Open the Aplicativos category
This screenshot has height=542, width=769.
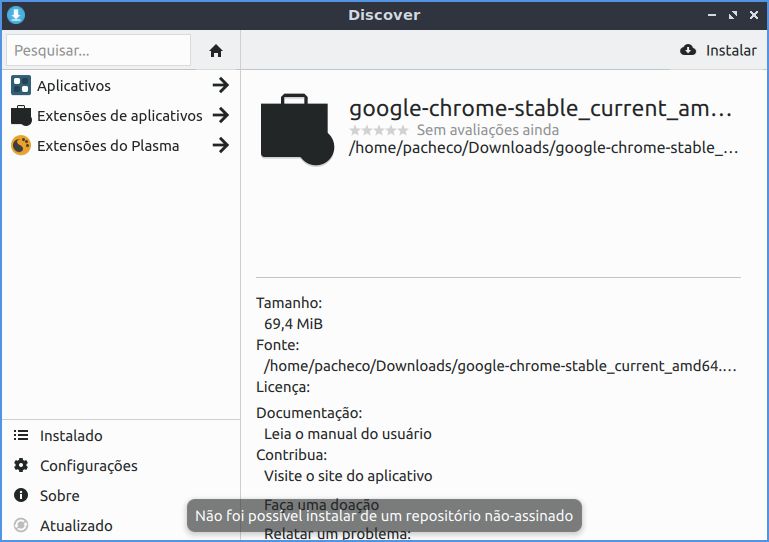click(x=121, y=85)
